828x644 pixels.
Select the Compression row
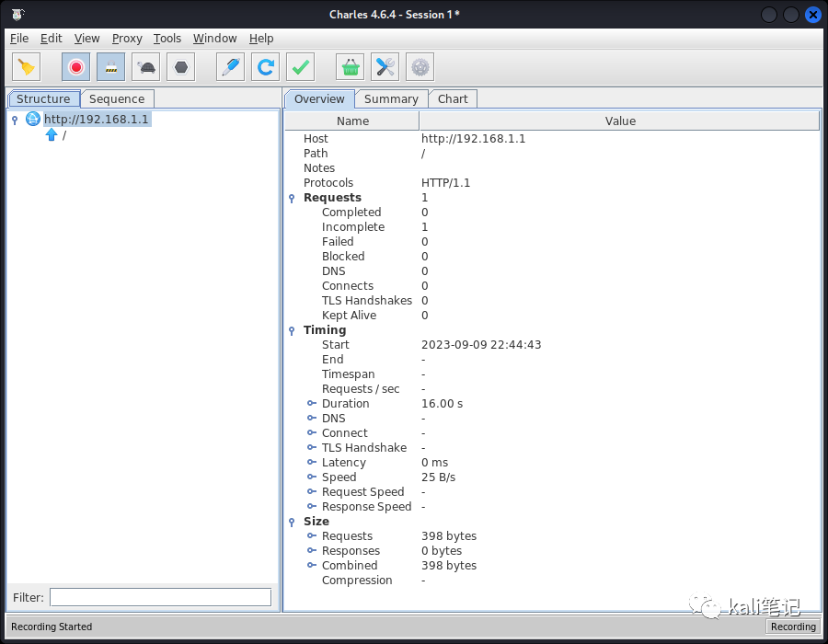click(552, 581)
